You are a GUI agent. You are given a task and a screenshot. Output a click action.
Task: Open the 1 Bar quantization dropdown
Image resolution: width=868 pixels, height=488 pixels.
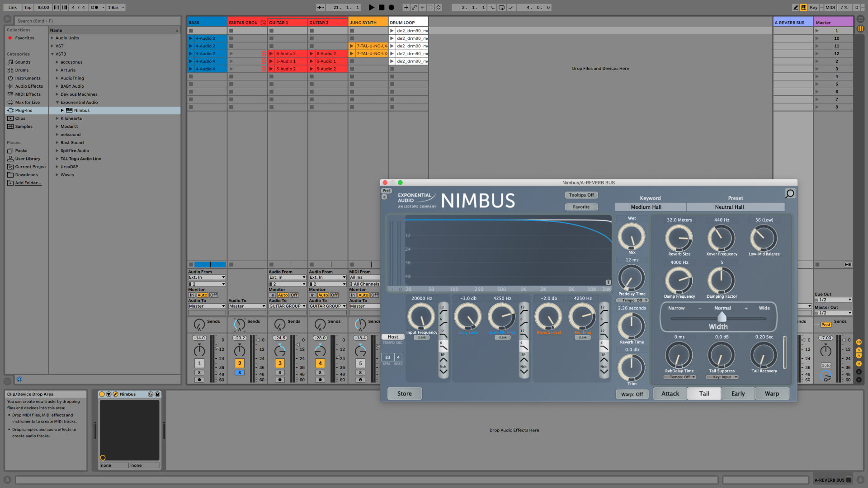coord(116,7)
